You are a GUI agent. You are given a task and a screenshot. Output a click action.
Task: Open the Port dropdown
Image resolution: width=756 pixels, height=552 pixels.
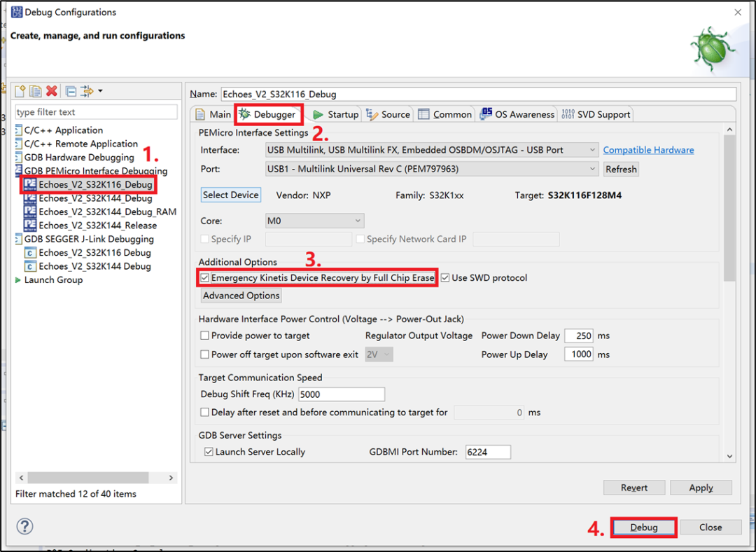432,169
